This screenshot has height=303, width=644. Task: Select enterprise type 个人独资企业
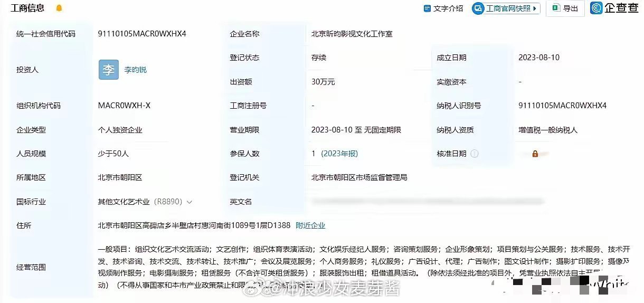[x=120, y=130]
